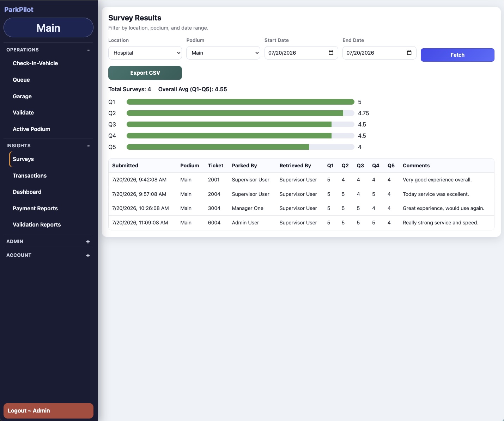Open the Location dropdown
This screenshot has height=421, width=504.
145,53
